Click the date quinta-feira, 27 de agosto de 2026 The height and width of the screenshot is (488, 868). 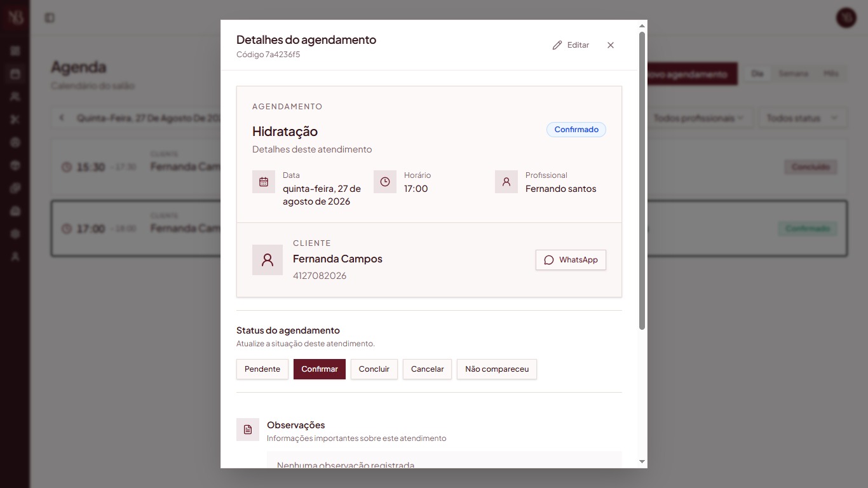pyautogui.click(x=322, y=195)
